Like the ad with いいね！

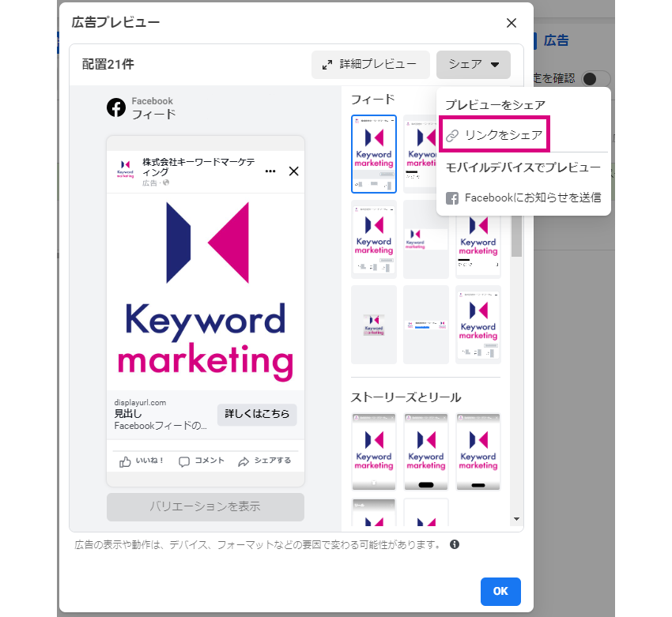point(142,461)
